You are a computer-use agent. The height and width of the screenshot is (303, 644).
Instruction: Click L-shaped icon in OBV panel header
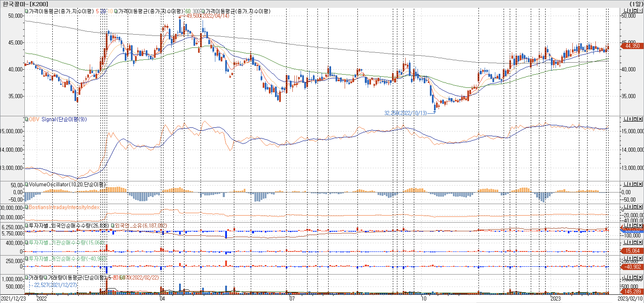(626, 119)
